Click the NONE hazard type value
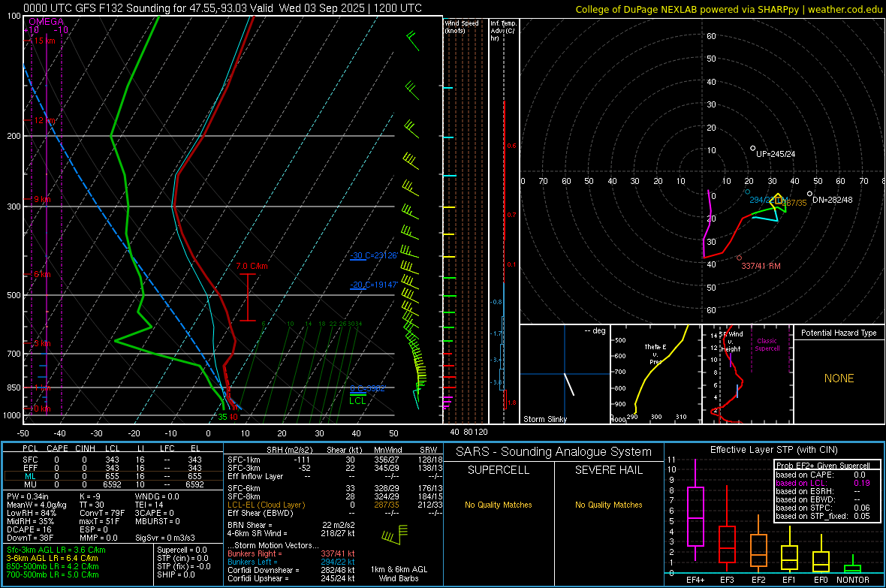The image size is (886, 588). tap(839, 378)
